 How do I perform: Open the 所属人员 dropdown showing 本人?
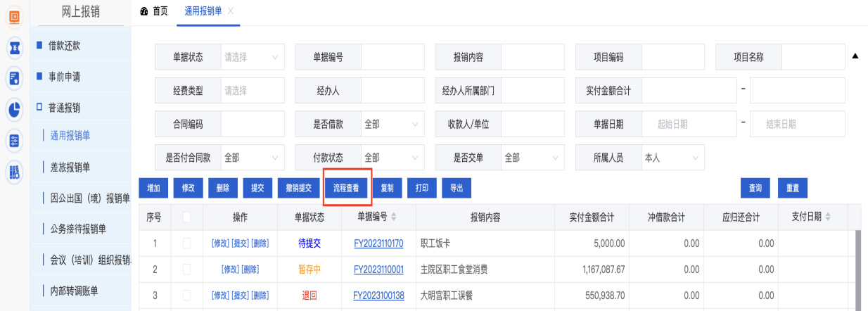click(673, 158)
